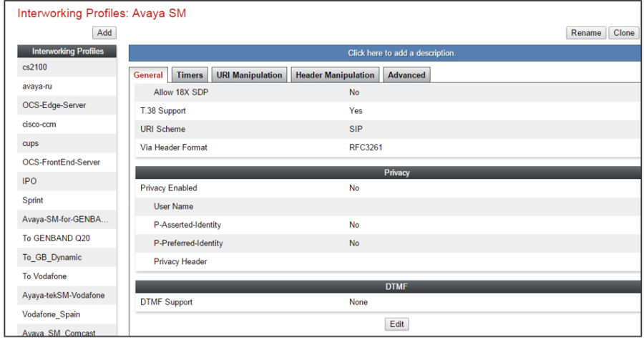Select the Avaya-SM-for-GENBA... profile
644x340 pixels.
[67, 219]
